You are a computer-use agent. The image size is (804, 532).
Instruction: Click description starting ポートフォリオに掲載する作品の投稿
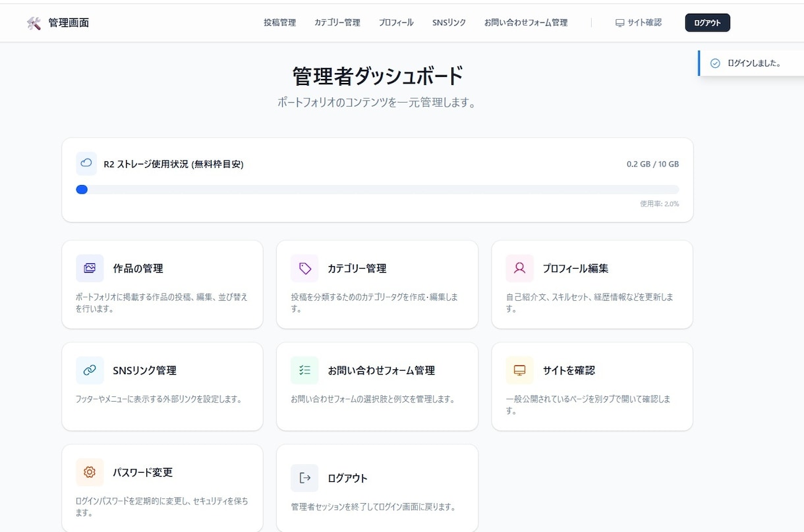click(x=162, y=303)
